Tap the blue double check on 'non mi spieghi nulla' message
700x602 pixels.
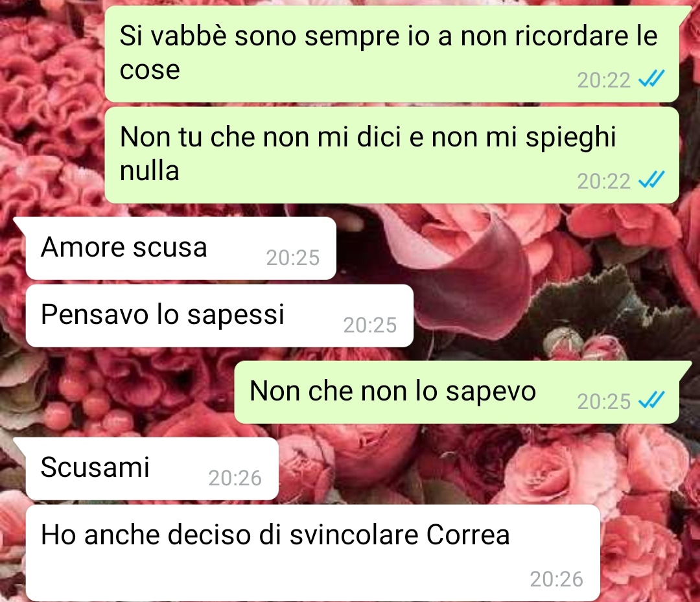[x=652, y=179]
